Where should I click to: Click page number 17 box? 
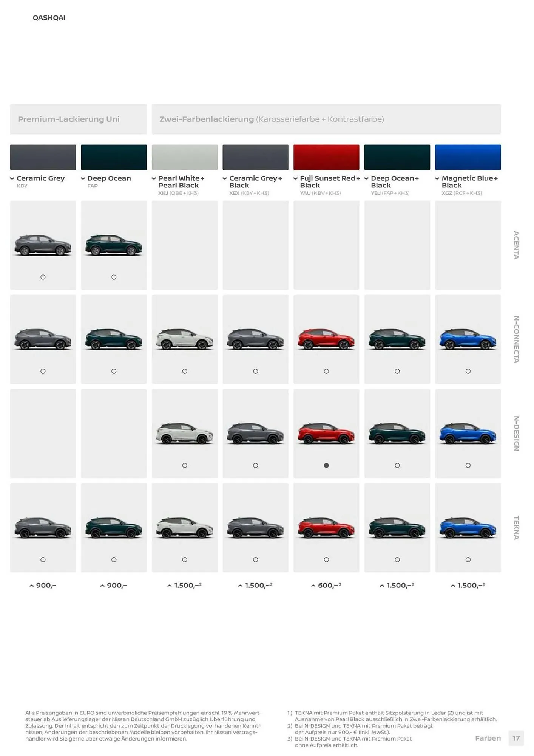click(x=516, y=738)
